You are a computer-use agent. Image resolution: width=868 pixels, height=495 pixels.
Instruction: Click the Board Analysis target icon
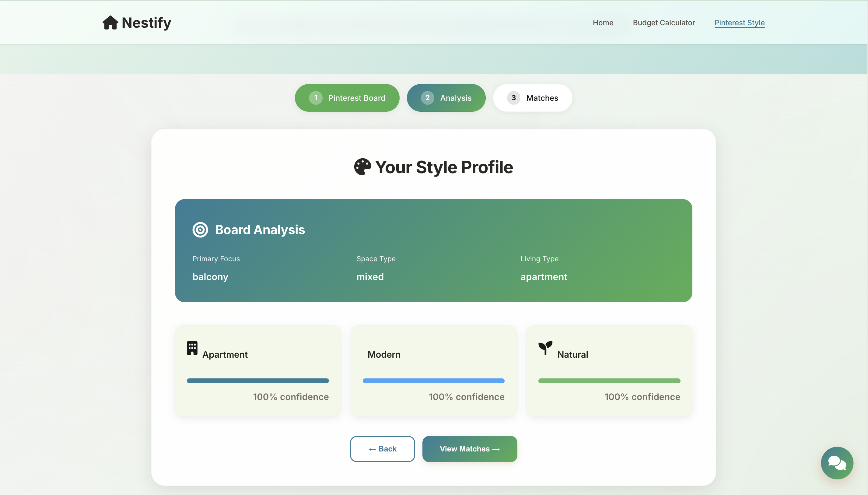200,230
